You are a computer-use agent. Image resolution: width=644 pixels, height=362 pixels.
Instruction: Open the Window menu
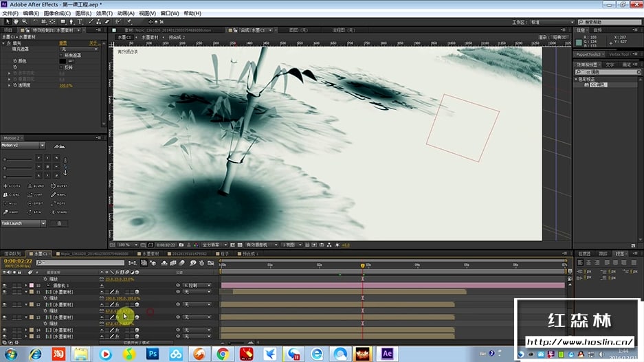[170, 13]
